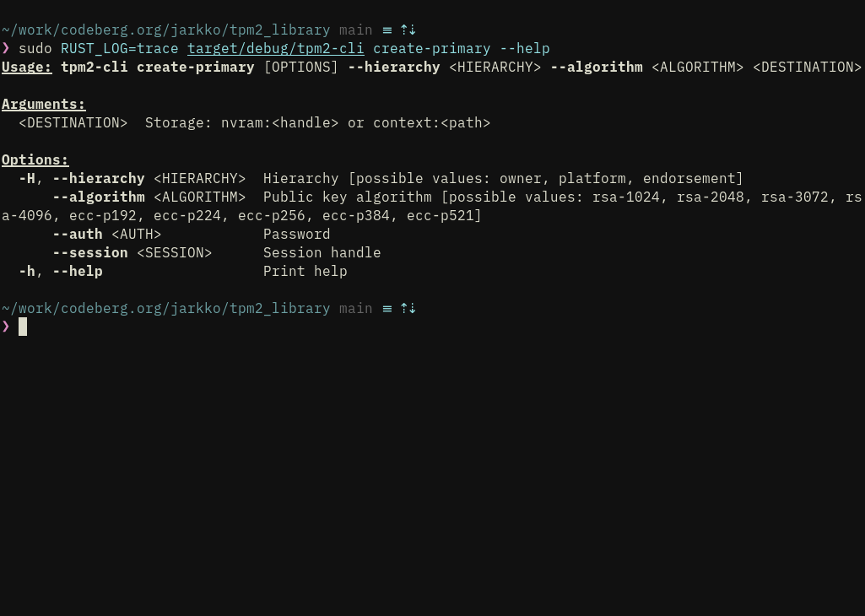865x616 pixels.
Task: Click the underlined Usage: heading
Action: tap(27, 68)
